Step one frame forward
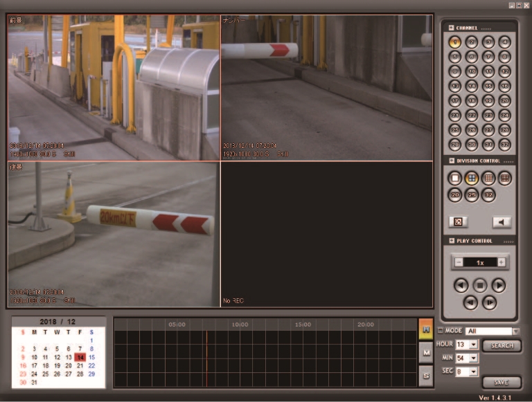The height and width of the screenshot is (402, 532). point(489,302)
